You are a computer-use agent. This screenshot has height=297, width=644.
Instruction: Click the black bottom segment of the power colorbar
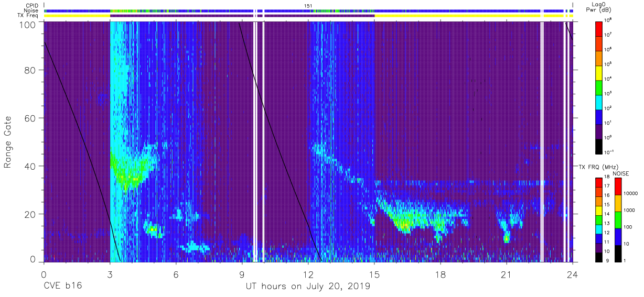(600, 146)
